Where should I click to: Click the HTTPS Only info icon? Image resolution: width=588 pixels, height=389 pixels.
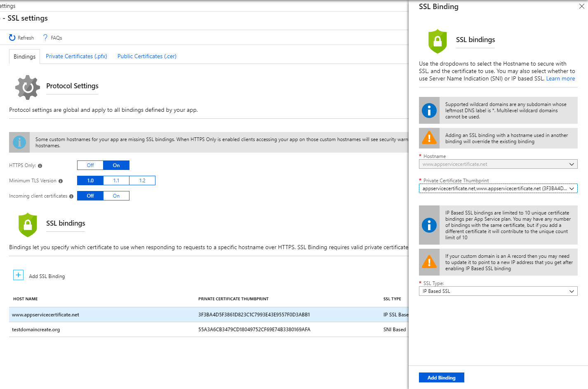40,166
